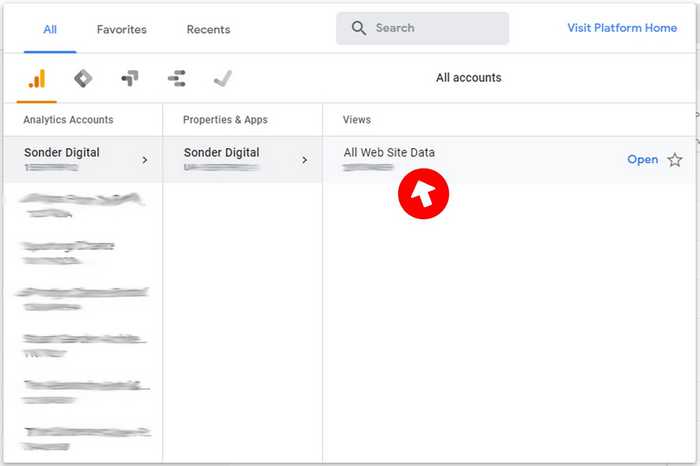The height and width of the screenshot is (466, 700).
Task: Favorite All Web Site Data with the star
Action: pos(675,160)
